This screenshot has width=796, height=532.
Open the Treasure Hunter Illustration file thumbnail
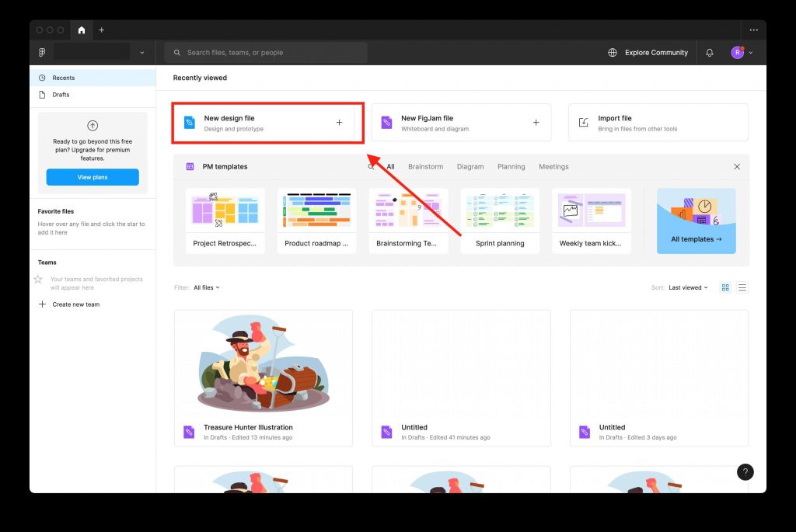[263, 363]
